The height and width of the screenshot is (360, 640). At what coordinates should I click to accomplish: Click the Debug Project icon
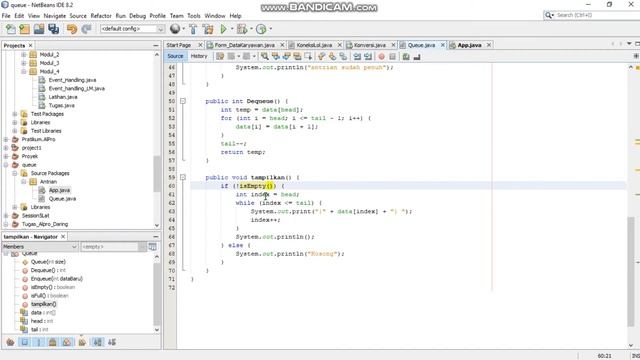(242, 29)
